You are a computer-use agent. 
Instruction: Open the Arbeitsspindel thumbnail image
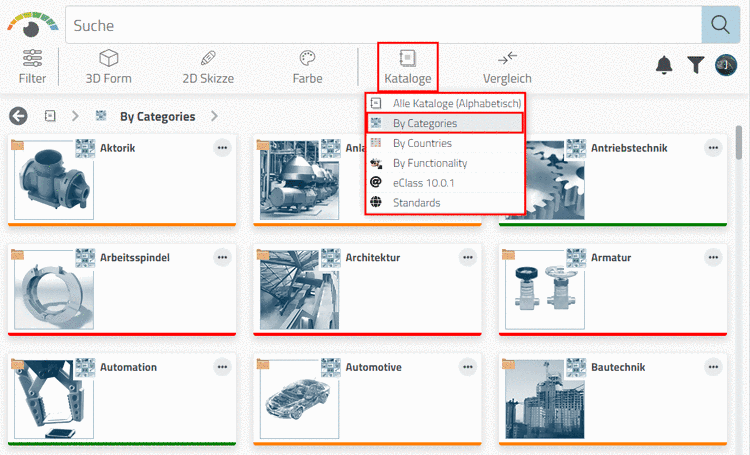coord(54,289)
